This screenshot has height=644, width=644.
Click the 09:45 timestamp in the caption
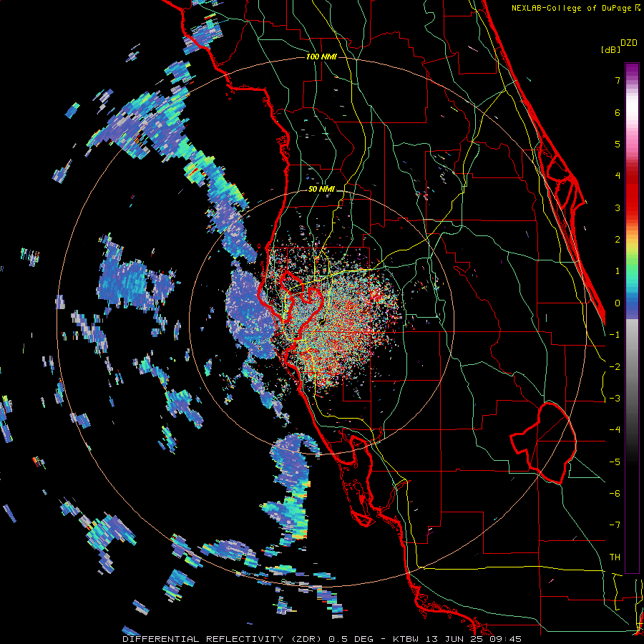506,639
